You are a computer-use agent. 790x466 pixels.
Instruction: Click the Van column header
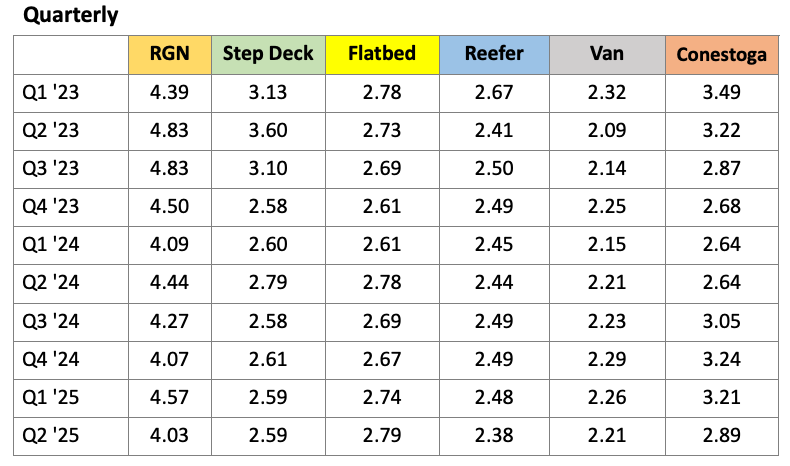(607, 54)
